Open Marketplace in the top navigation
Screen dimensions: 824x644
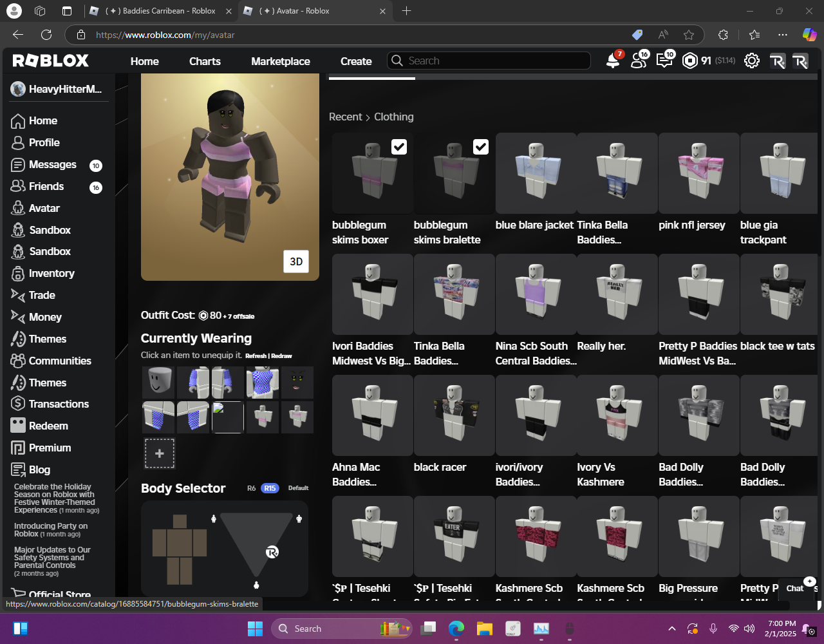click(x=281, y=61)
